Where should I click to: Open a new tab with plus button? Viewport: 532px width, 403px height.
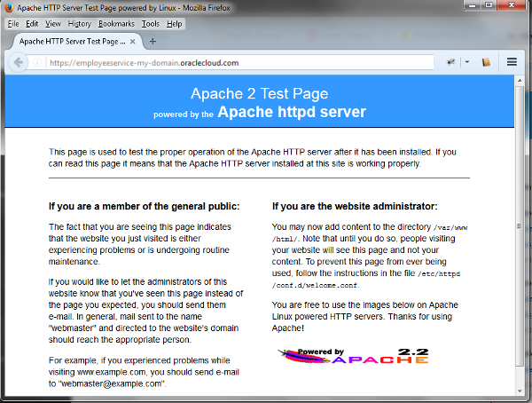pyautogui.click(x=153, y=42)
